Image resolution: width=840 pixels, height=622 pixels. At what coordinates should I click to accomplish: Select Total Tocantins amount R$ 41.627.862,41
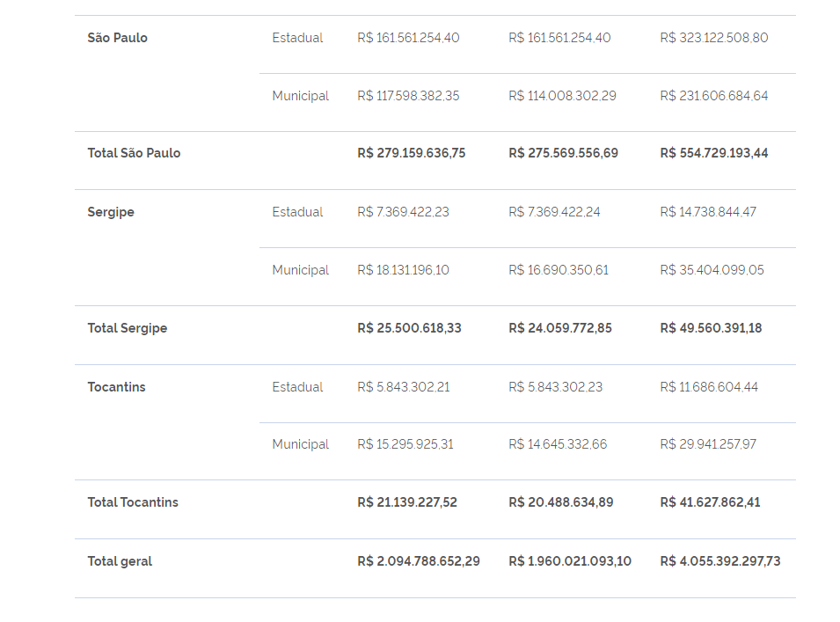(x=710, y=502)
